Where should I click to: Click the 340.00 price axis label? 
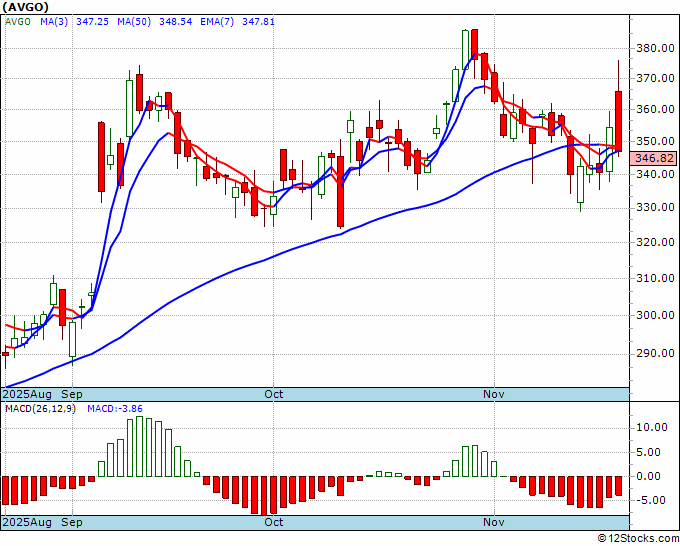pos(655,174)
